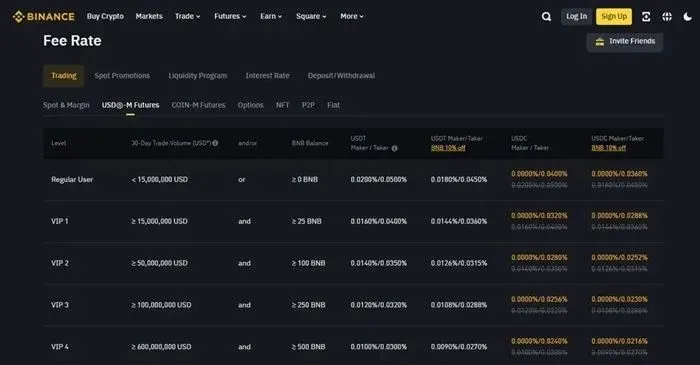Open the QR download app icon
This screenshot has height=365, width=700.
click(x=646, y=17)
